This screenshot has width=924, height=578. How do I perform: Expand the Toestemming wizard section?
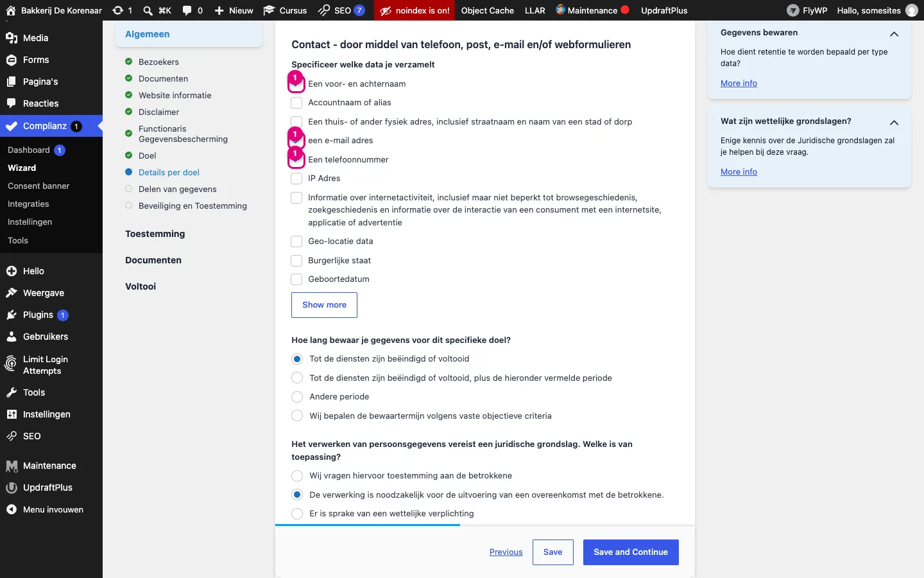(x=155, y=234)
